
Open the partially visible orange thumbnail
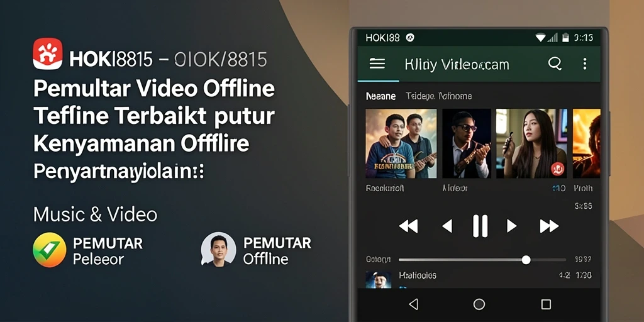(587, 143)
